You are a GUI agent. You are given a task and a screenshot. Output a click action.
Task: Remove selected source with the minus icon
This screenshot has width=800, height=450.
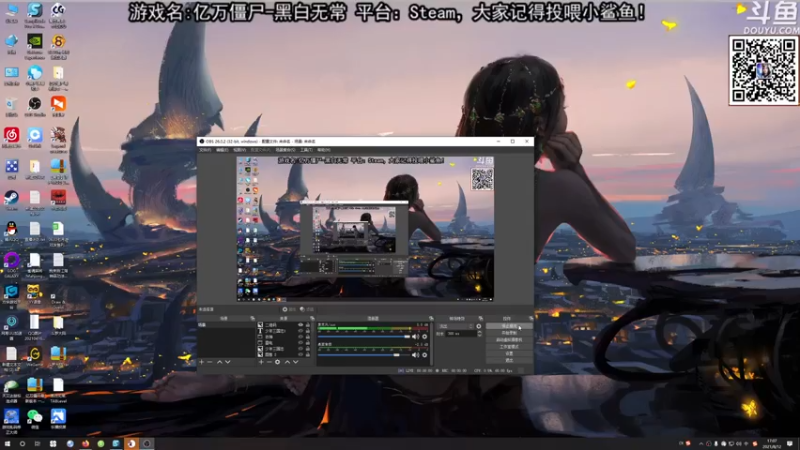coord(269,362)
